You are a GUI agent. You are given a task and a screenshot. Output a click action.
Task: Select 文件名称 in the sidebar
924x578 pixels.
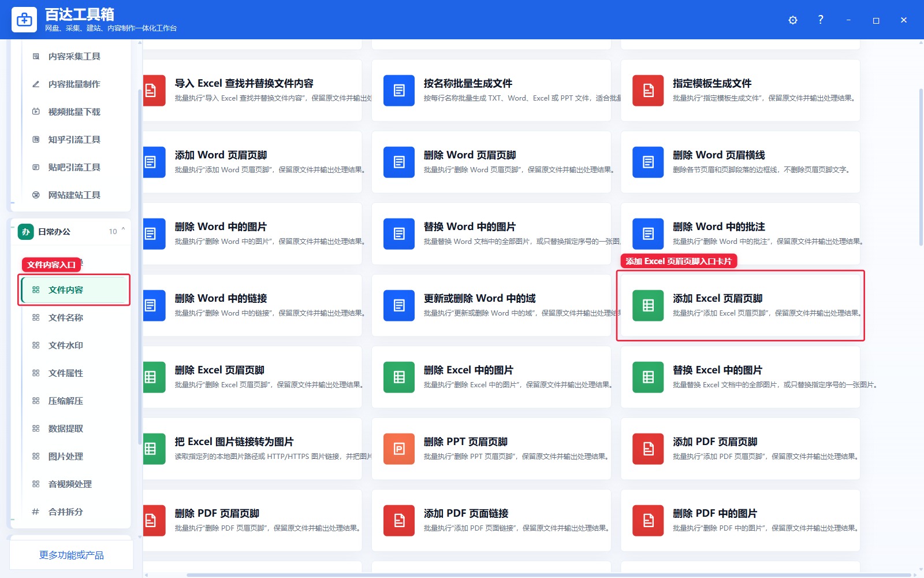(x=74, y=318)
